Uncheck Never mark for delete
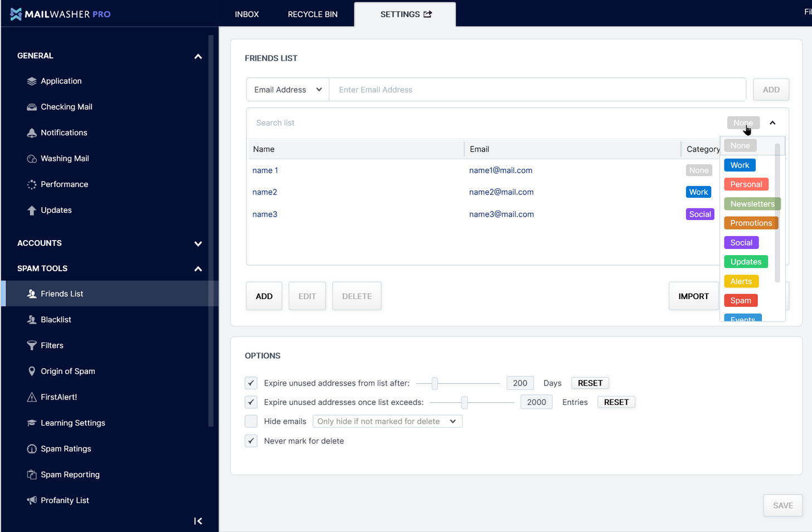This screenshot has width=812, height=532. [251, 441]
